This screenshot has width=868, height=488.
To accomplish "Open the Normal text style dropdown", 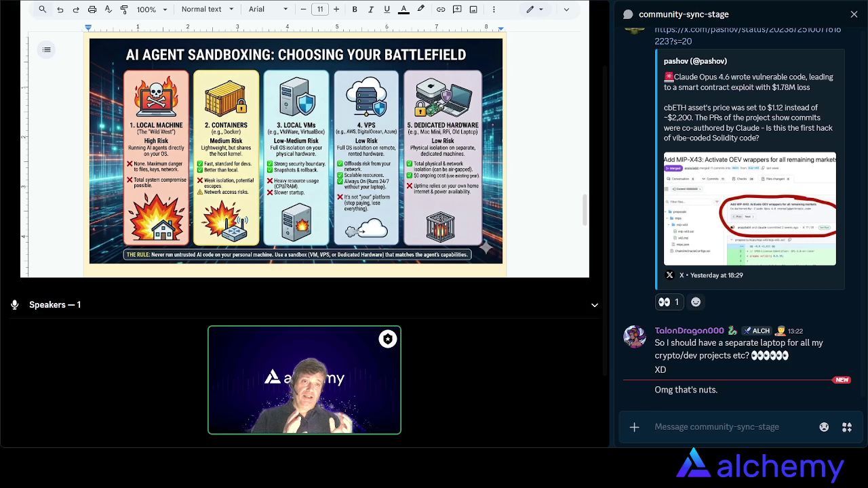I will pyautogui.click(x=207, y=9).
